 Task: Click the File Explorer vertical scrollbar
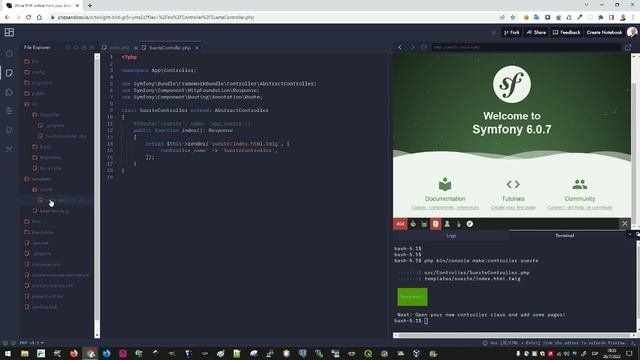click(x=97, y=196)
